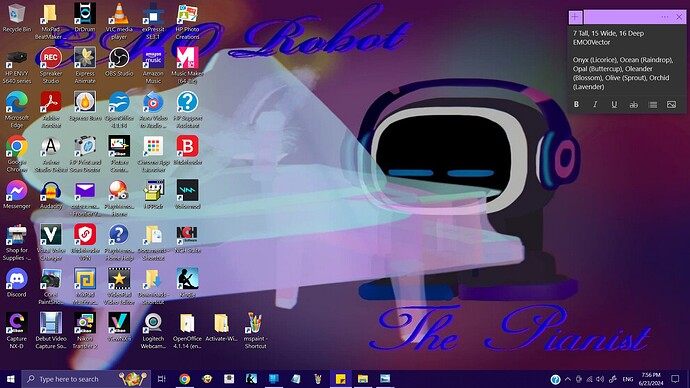Launch NCH Suite desktop icon

(x=187, y=239)
